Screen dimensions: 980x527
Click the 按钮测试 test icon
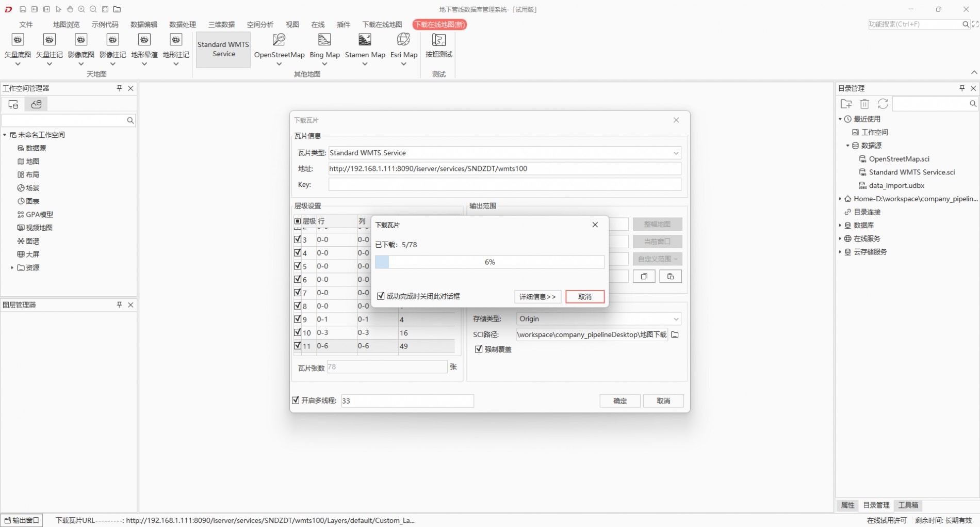[x=438, y=40]
